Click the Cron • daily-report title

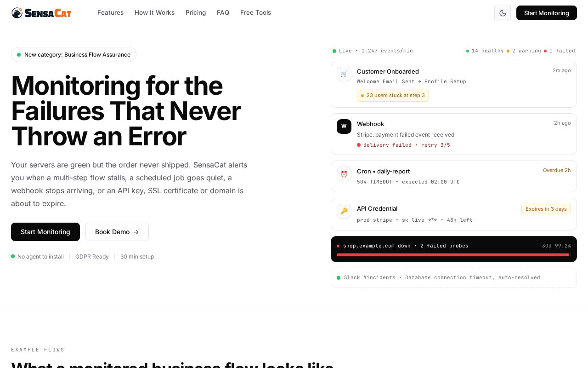pos(383,171)
